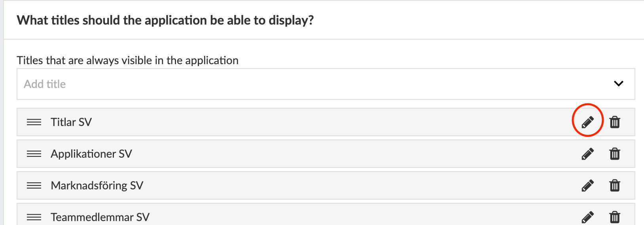Viewport: 644px width, 225px height.
Task: Click the 'Titles that are always visible' label
Action: pyautogui.click(x=127, y=60)
